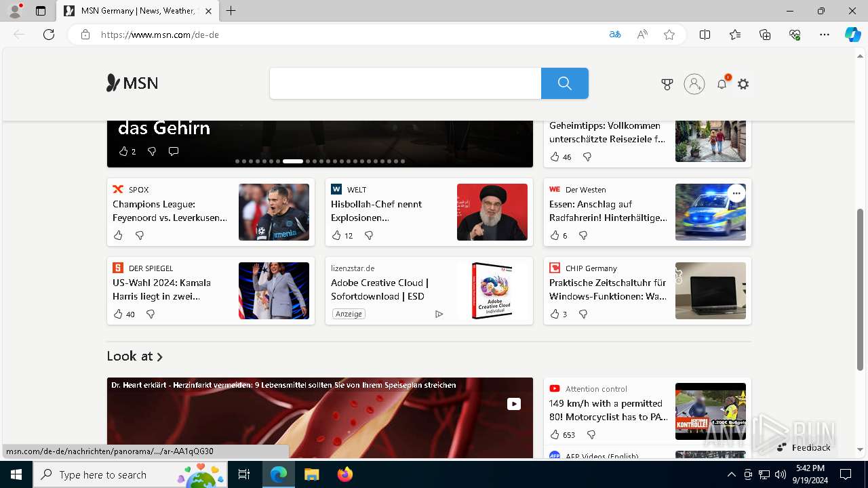Dislike the CHIP Germany Zeitschaltuhr article

[x=583, y=314]
